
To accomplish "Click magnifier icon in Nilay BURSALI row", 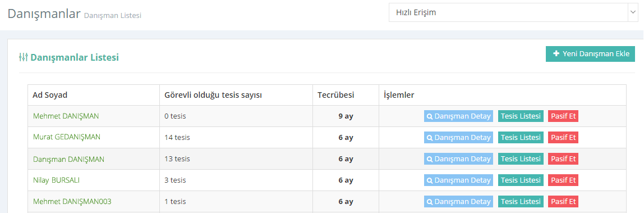I will [x=430, y=180].
